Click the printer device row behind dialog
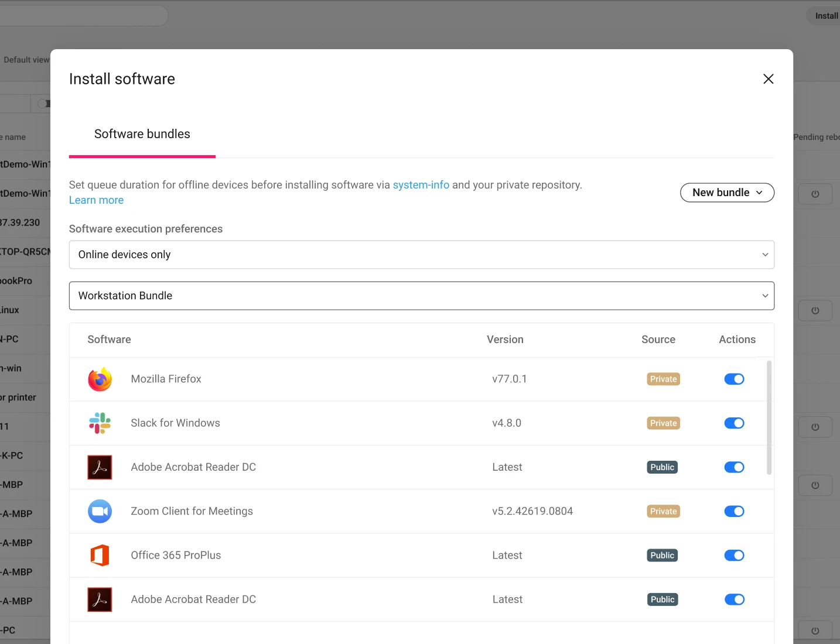Screen dimensions: 840x644 coord(25,398)
